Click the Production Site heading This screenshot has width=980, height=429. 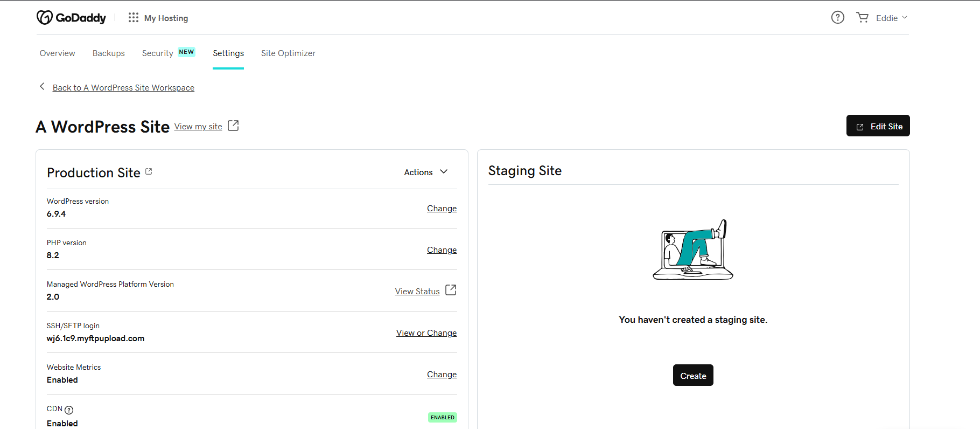coord(94,172)
